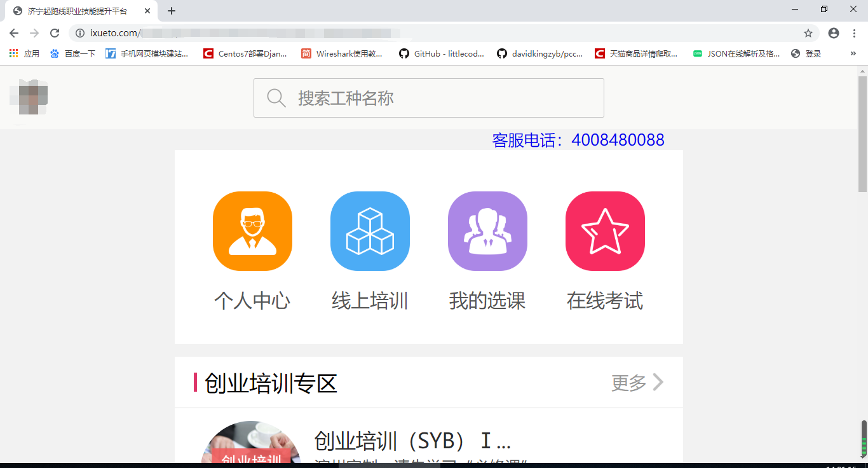
Task: Reload the page with refresh icon
Action: 55,33
